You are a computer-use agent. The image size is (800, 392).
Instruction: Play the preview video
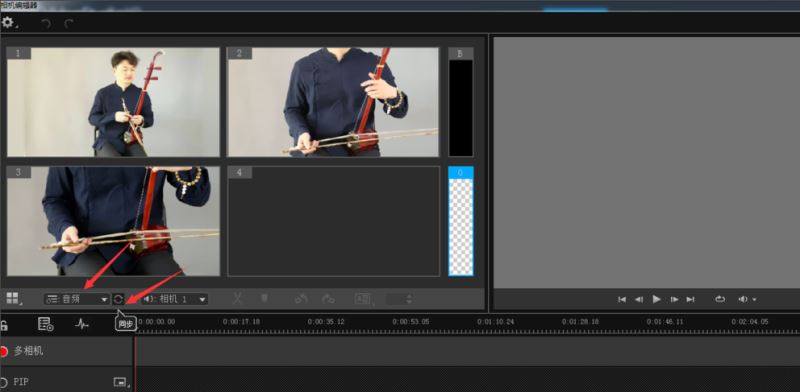(x=657, y=299)
